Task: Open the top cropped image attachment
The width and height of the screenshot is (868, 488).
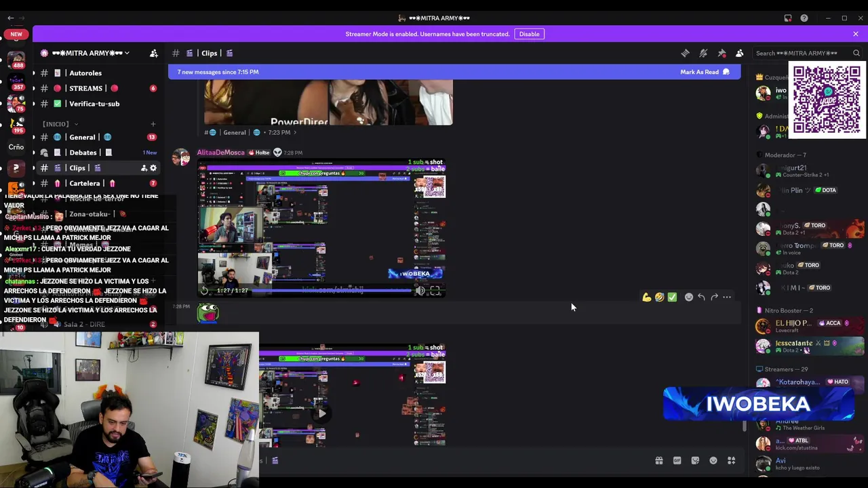Action: coord(328,102)
